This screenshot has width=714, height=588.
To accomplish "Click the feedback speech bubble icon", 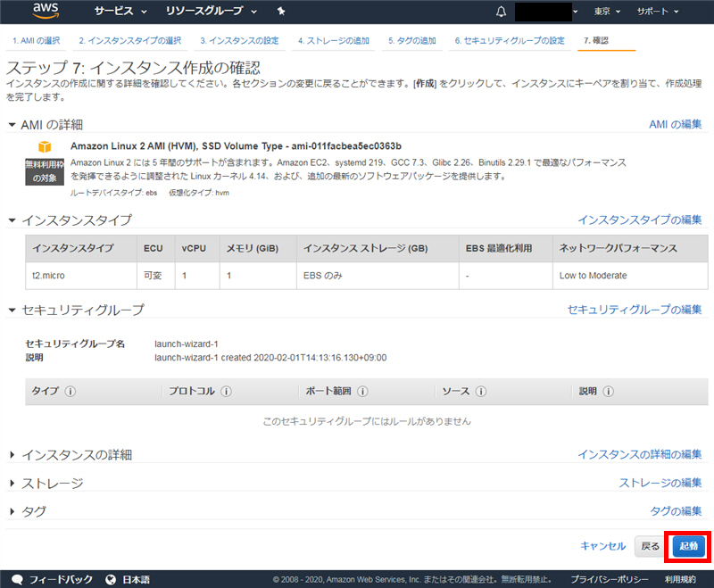I will tap(17, 579).
